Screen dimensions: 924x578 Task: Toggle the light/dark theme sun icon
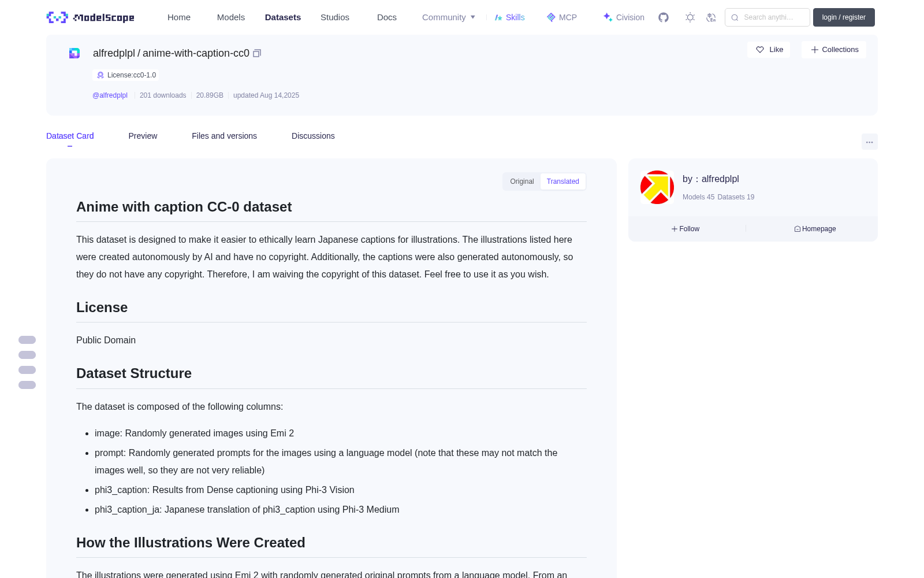690,17
